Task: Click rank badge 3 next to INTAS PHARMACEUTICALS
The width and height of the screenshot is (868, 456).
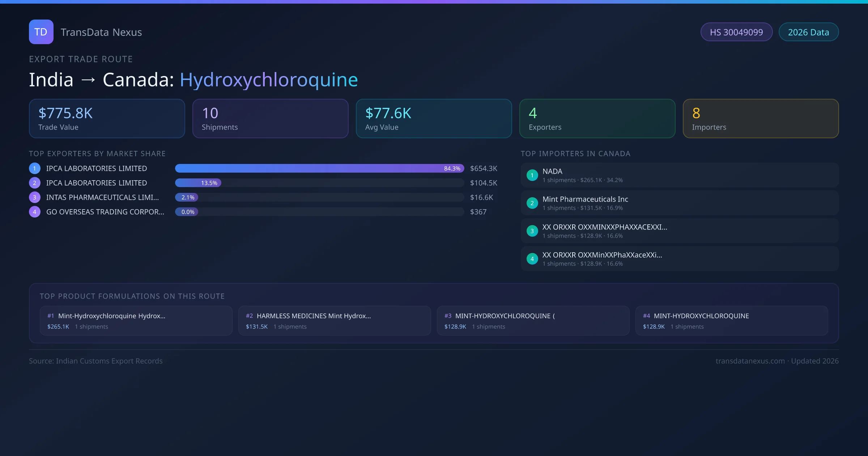Action: [x=34, y=197]
